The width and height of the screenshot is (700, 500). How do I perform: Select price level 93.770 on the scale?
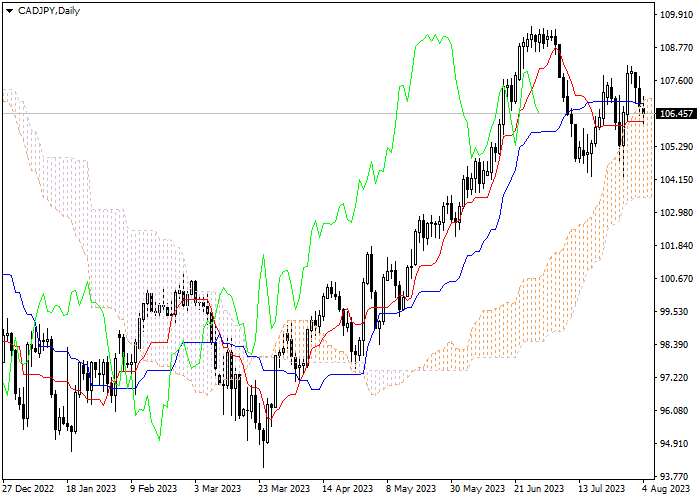pyautogui.click(x=674, y=477)
